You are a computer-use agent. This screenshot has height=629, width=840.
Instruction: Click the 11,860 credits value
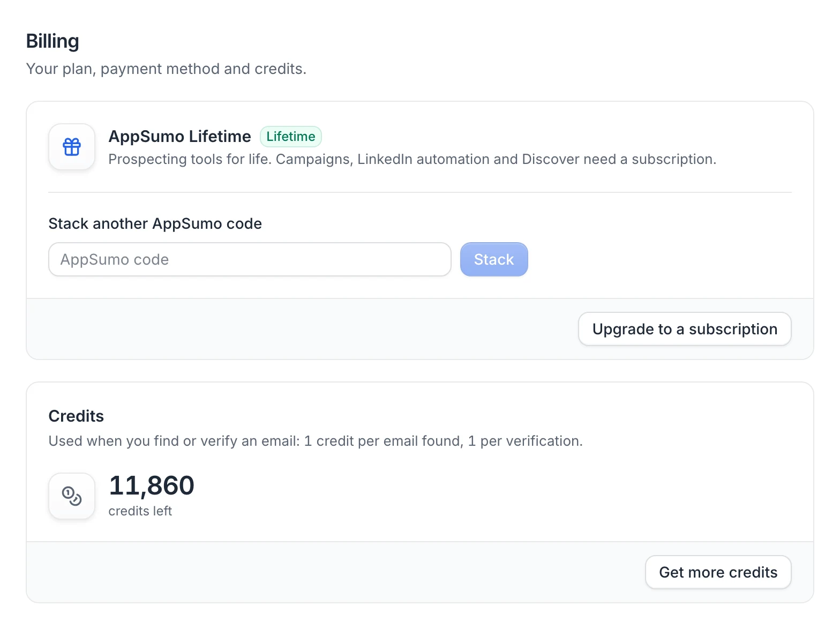click(x=151, y=485)
